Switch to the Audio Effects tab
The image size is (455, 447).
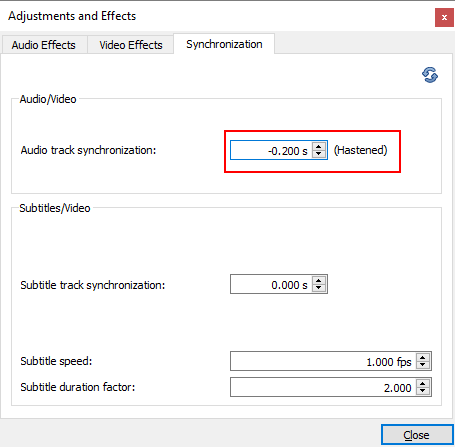(x=44, y=45)
